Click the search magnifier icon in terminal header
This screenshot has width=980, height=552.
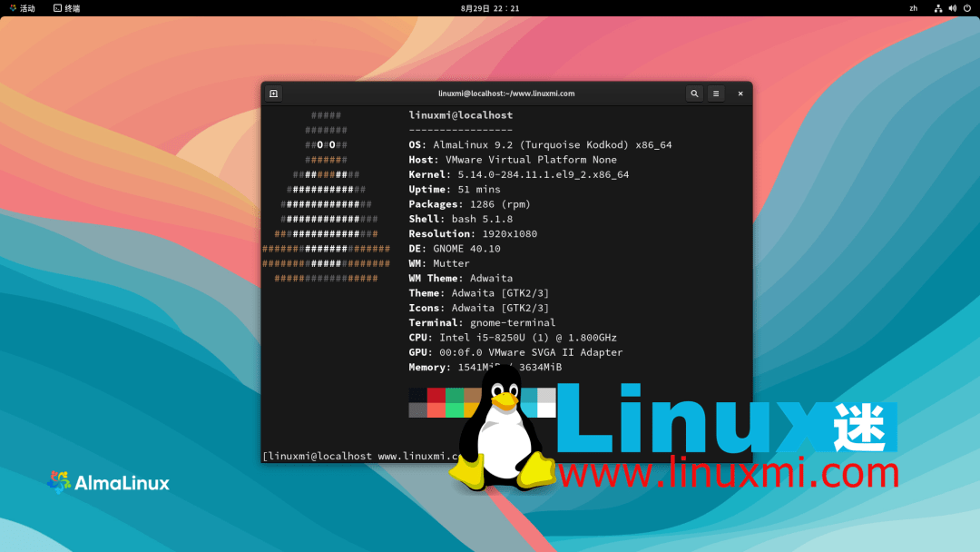tap(693, 94)
